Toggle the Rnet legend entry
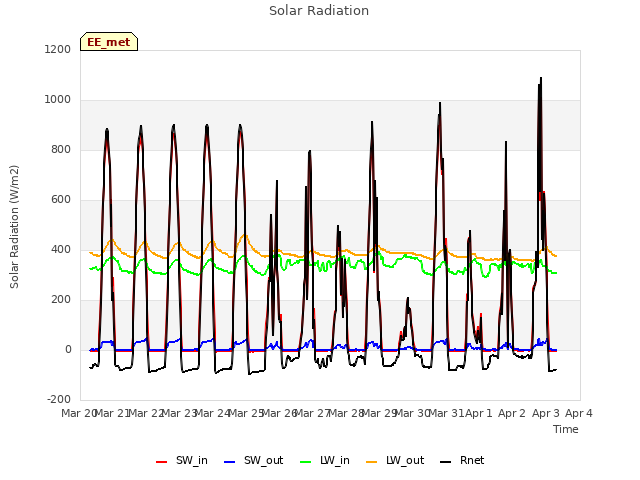 (x=462, y=460)
